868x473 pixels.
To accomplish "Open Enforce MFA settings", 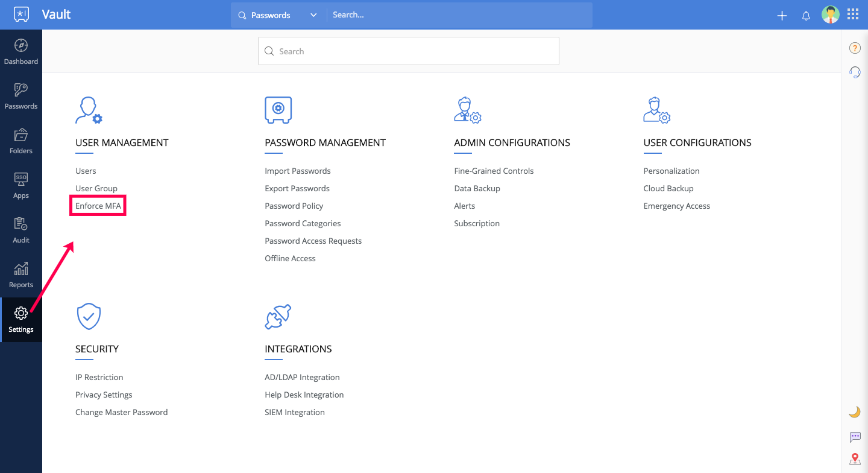I will [97, 205].
